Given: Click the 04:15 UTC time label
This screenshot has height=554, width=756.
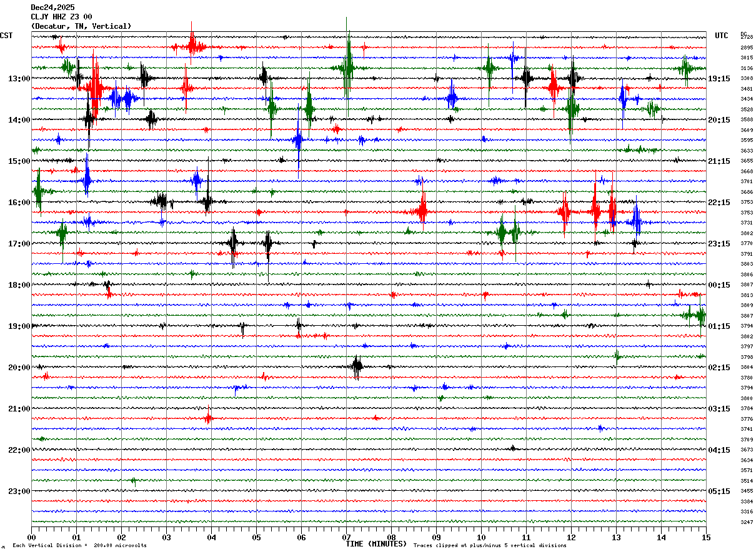Looking at the screenshot, I should (x=719, y=450).
